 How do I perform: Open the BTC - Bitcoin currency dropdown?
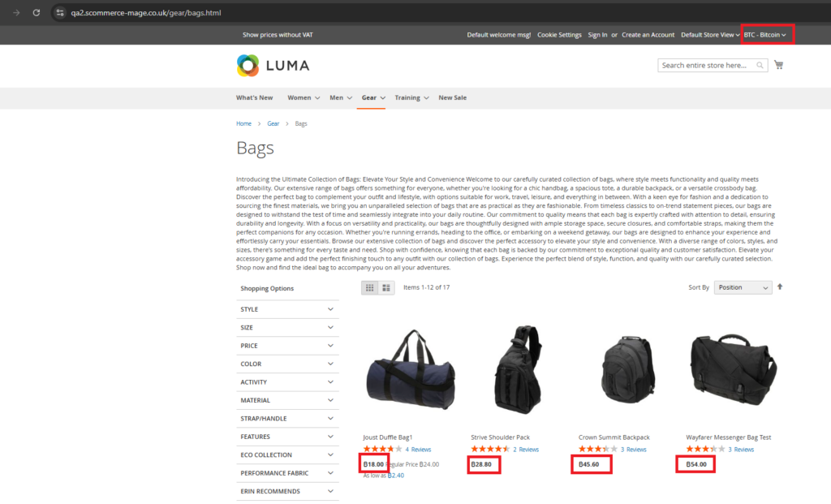click(x=766, y=34)
